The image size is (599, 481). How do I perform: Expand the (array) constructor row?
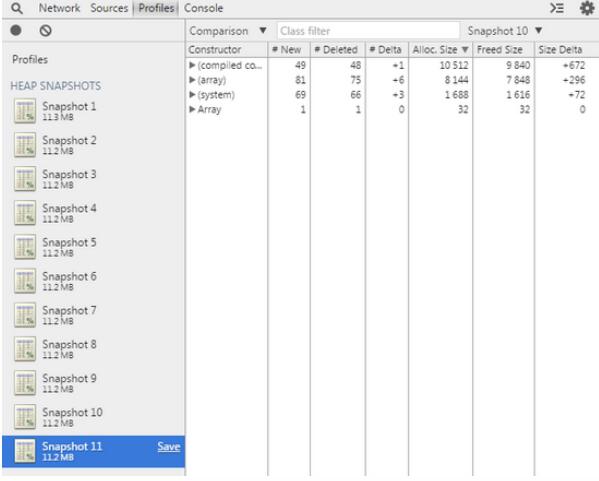click(x=192, y=80)
